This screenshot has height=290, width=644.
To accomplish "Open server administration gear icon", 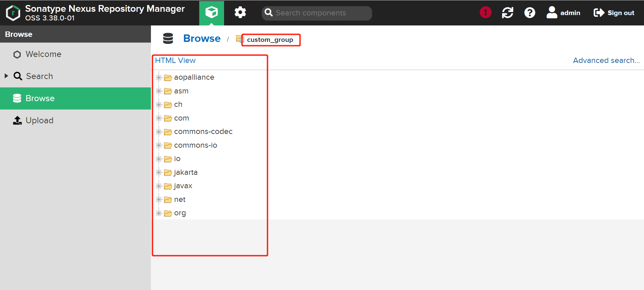I will pos(240,13).
